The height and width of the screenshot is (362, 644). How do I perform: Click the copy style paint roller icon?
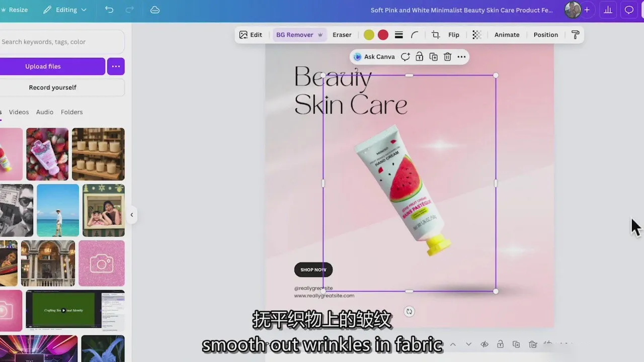click(576, 35)
